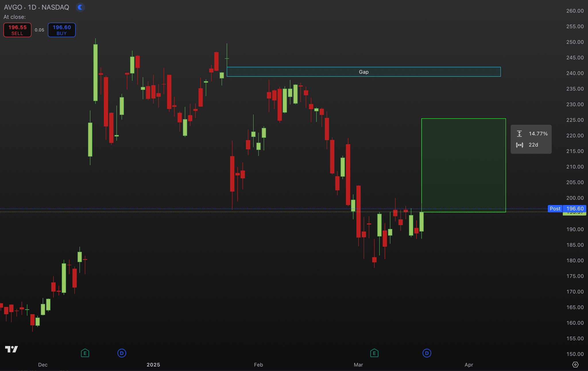Select the Gap rectangle label
This screenshot has height=371, width=588.
[363, 72]
